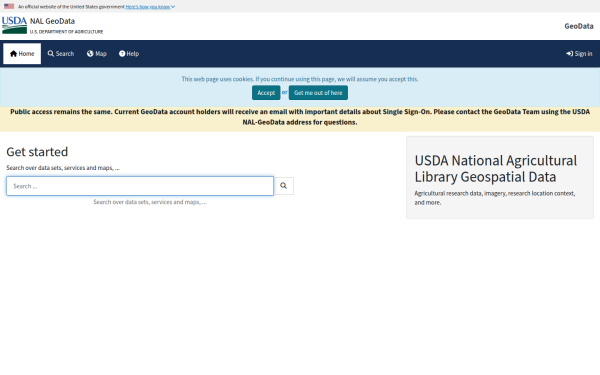The height and width of the screenshot is (375, 600).
Task: Click the Single Sign-On public access notice
Action: click(300, 117)
